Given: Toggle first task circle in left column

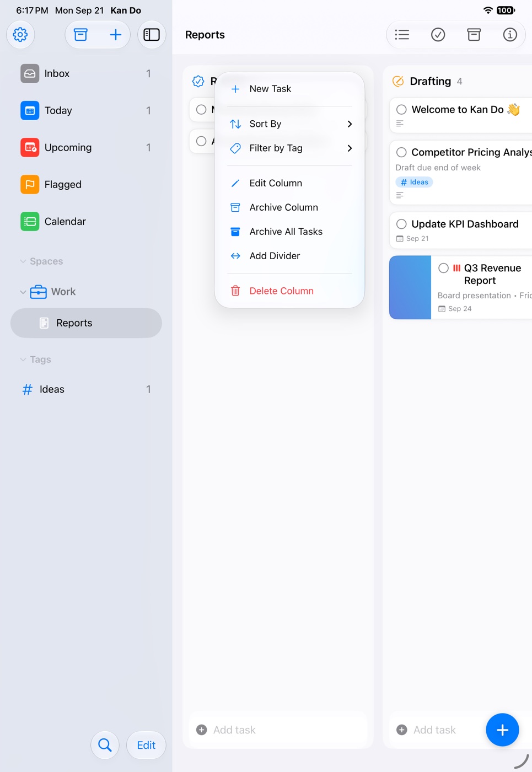Looking at the screenshot, I should (x=201, y=110).
